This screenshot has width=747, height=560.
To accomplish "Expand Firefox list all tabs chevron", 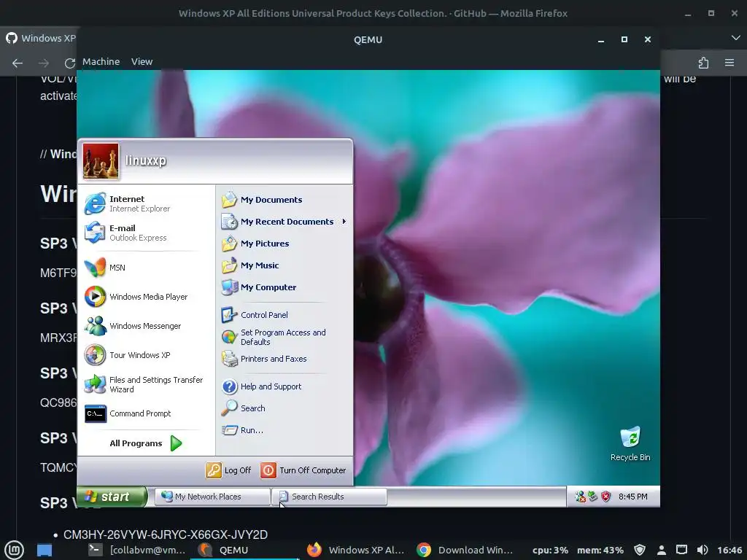I will point(735,38).
